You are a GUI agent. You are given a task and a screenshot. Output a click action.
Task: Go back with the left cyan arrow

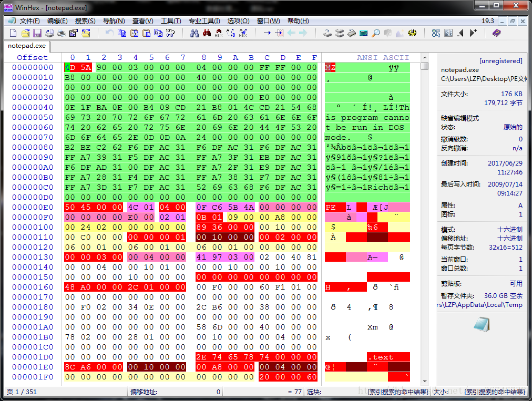(291, 33)
